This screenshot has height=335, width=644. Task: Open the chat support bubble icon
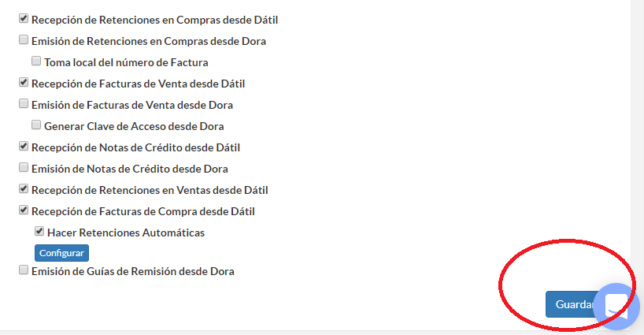616,307
